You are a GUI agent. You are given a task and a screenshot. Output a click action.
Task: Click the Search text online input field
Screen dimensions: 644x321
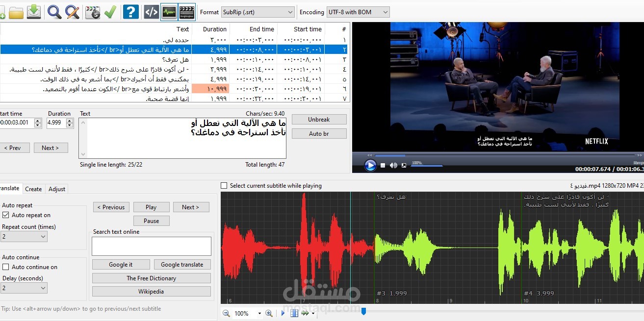(152, 246)
